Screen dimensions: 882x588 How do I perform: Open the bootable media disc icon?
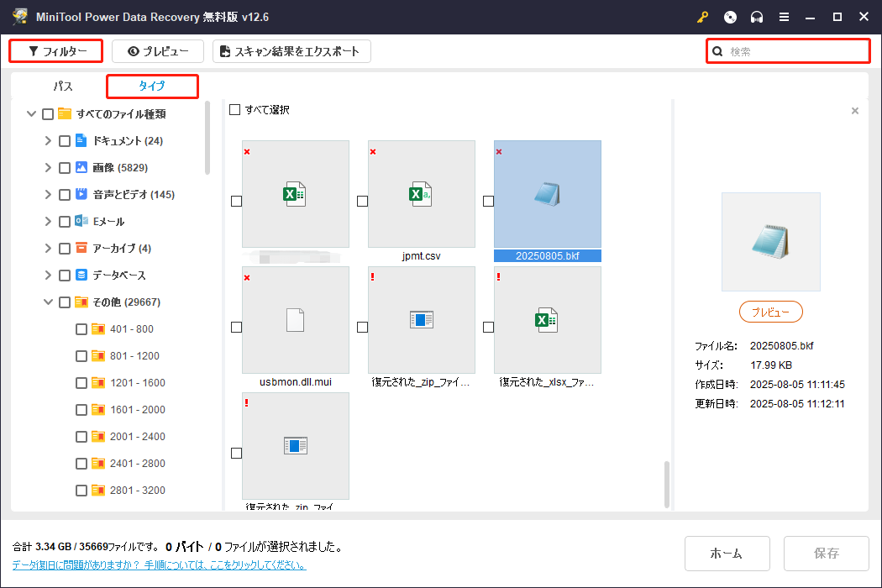[x=730, y=17]
